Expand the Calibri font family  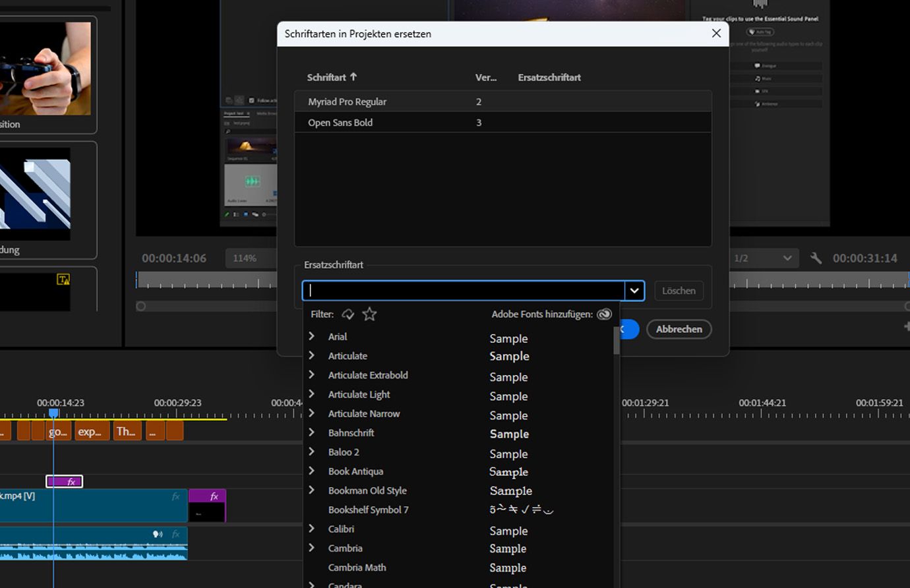312,529
